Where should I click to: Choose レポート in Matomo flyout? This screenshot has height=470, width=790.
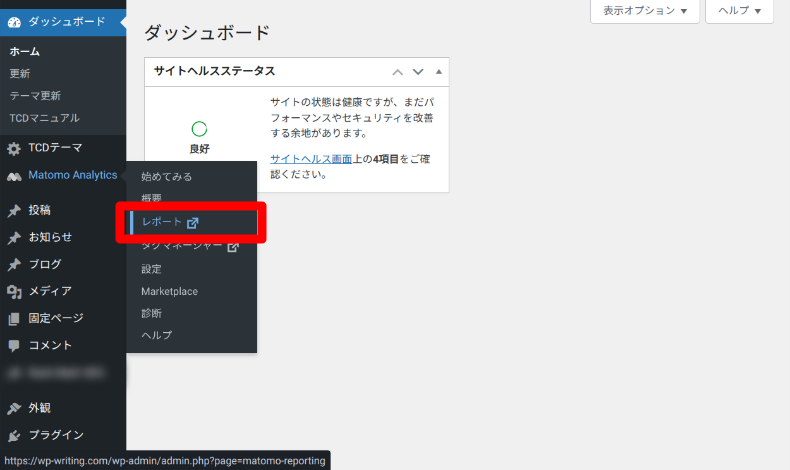pos(161,222)
